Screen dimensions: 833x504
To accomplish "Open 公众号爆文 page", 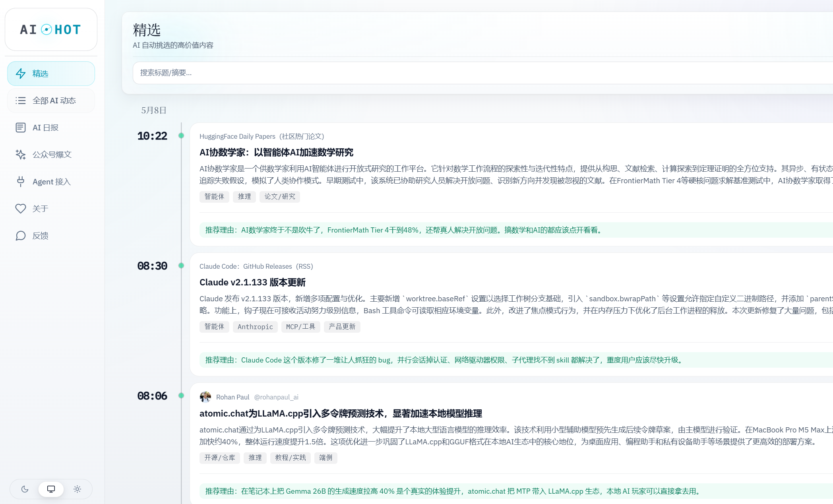I will 51,155.
